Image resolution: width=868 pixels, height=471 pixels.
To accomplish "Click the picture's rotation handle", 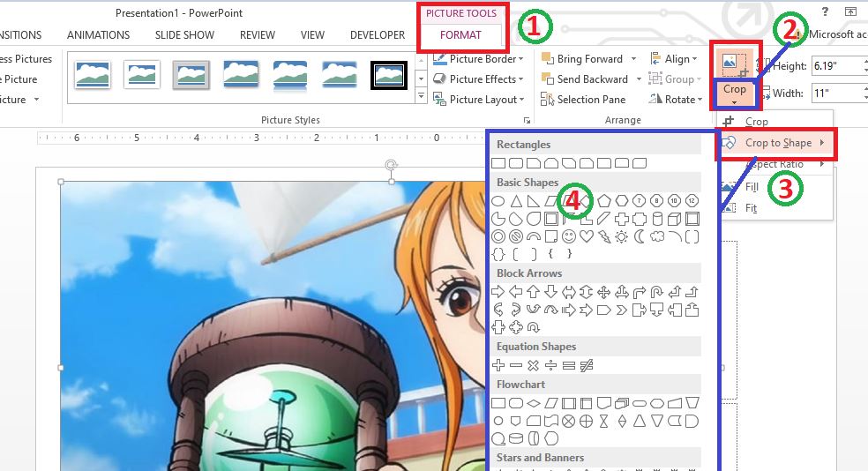I will (392, 165).
